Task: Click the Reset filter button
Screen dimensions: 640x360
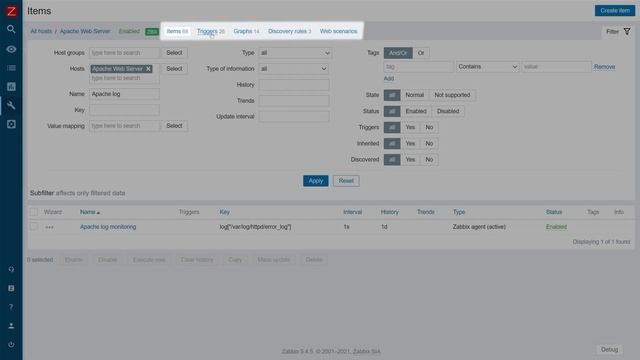Action: [346, 181]
